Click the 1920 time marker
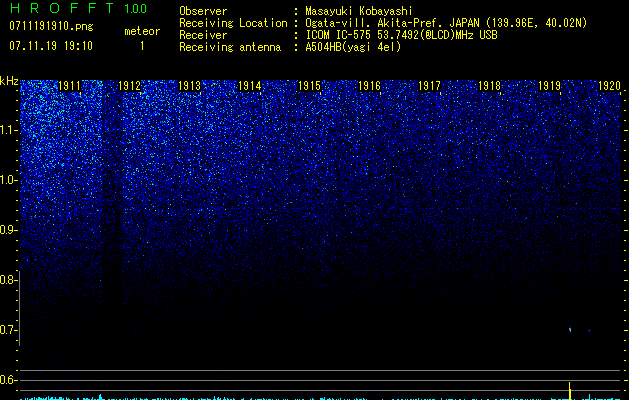Image resolution: width=629 pixels, height=400 pixels. tap(609, 86)
